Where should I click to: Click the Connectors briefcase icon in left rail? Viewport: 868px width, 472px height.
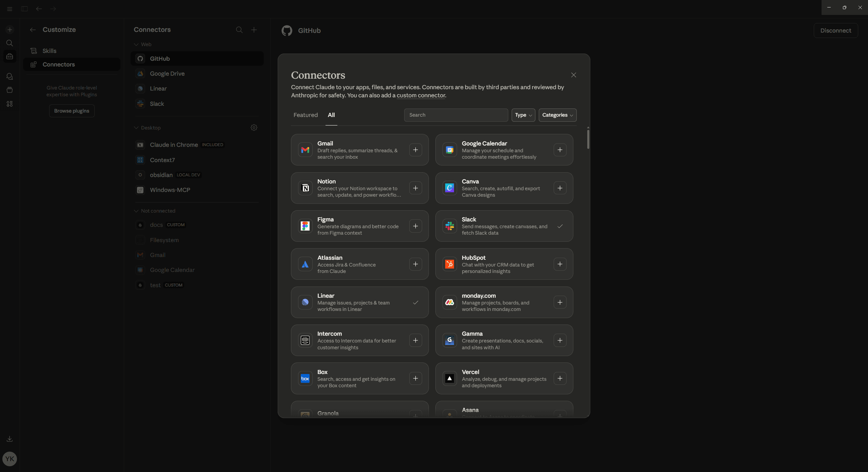(x=9, y=56)
